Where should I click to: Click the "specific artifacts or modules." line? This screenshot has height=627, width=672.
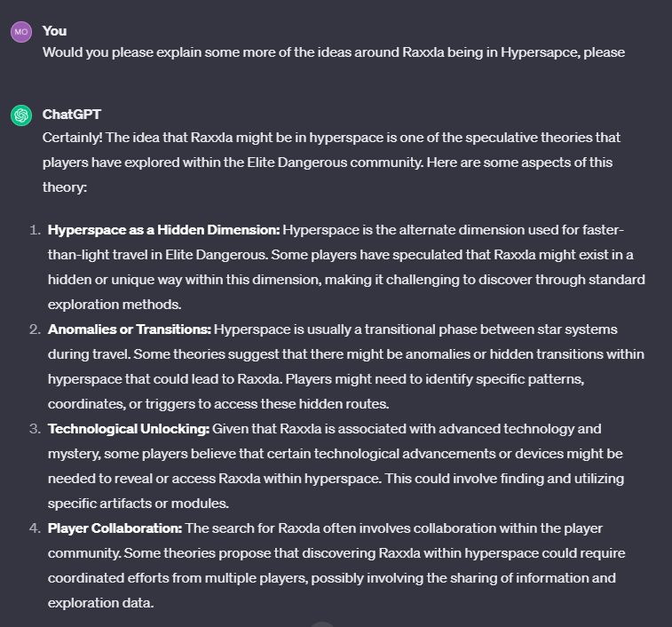tap(138, 504)
